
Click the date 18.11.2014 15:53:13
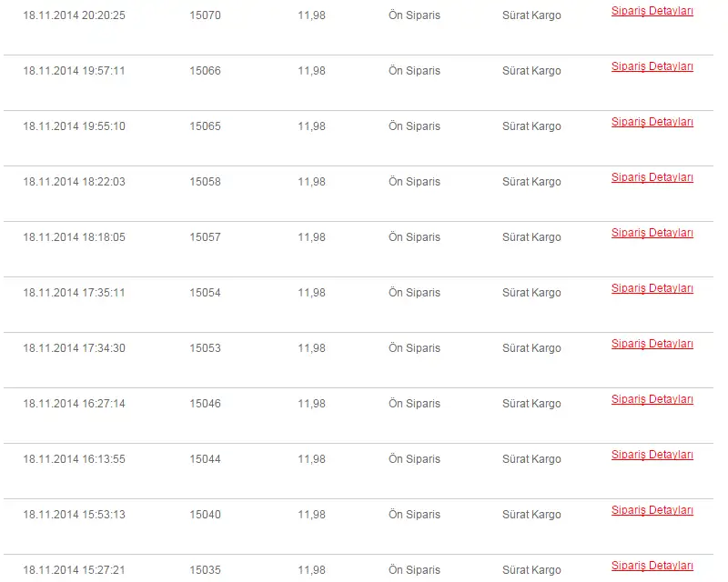click(x=74, y=515)
